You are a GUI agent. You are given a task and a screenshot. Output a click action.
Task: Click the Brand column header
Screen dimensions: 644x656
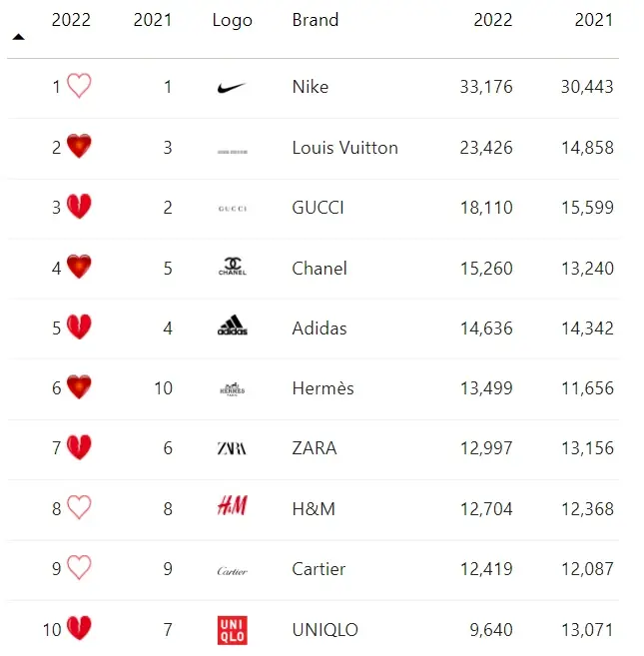pos(316,20)
